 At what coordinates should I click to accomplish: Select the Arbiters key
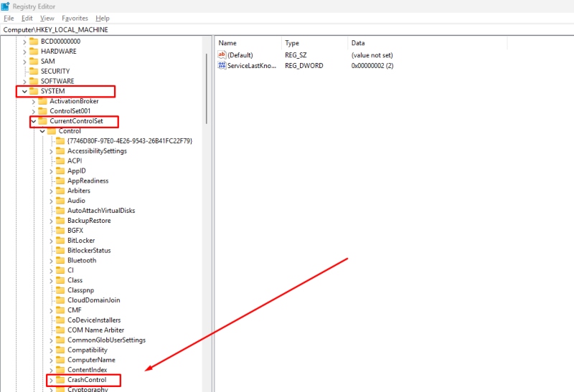[79, 191]
